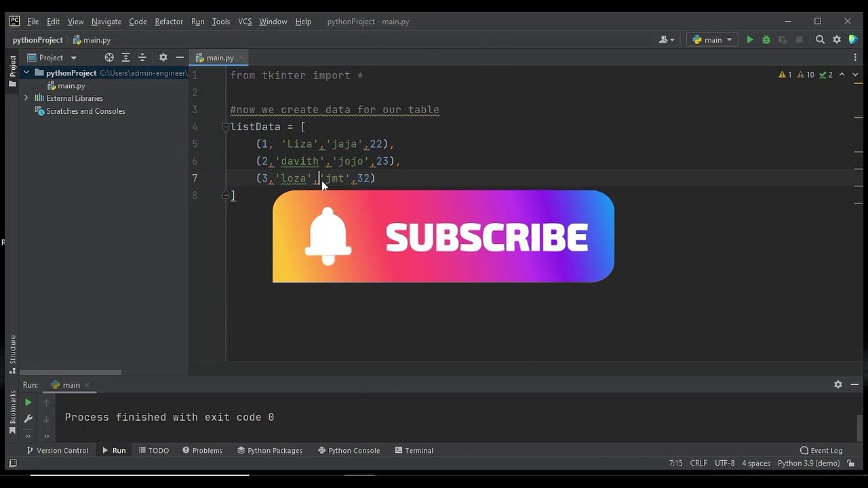Open the Python Console tool window
The width and height of the screenshot is (868, 488).
pos(349,450)
